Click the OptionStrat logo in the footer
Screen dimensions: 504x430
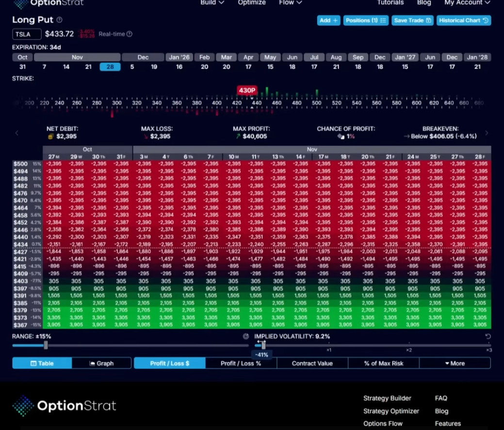pyautogui.click(x=65, y=406)
